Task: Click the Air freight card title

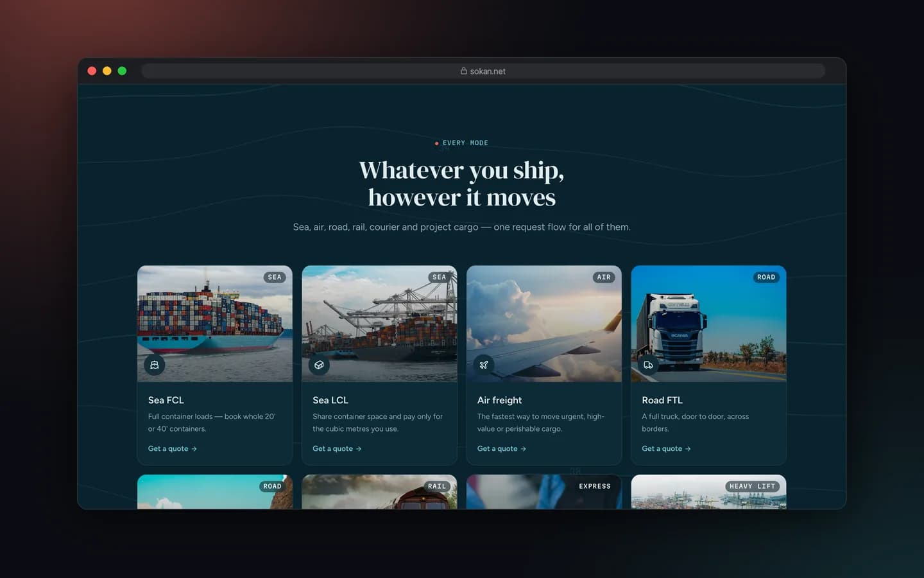Action: pyautogui.click(x=500, y=400)
